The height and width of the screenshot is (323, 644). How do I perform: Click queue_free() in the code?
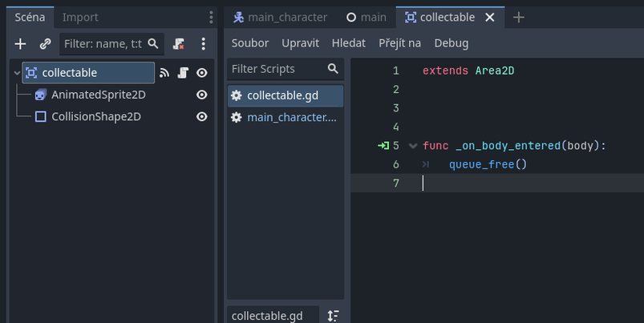[488, 164]
